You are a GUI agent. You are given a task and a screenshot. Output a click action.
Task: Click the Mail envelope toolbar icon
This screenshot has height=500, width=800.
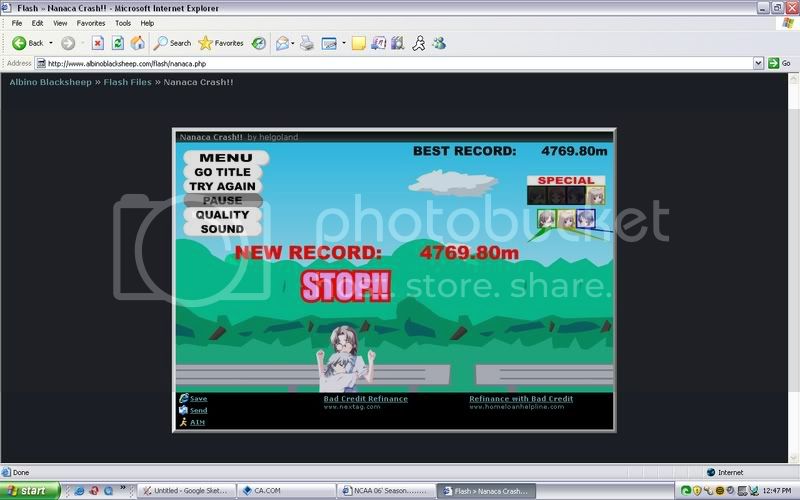[282, 43]
